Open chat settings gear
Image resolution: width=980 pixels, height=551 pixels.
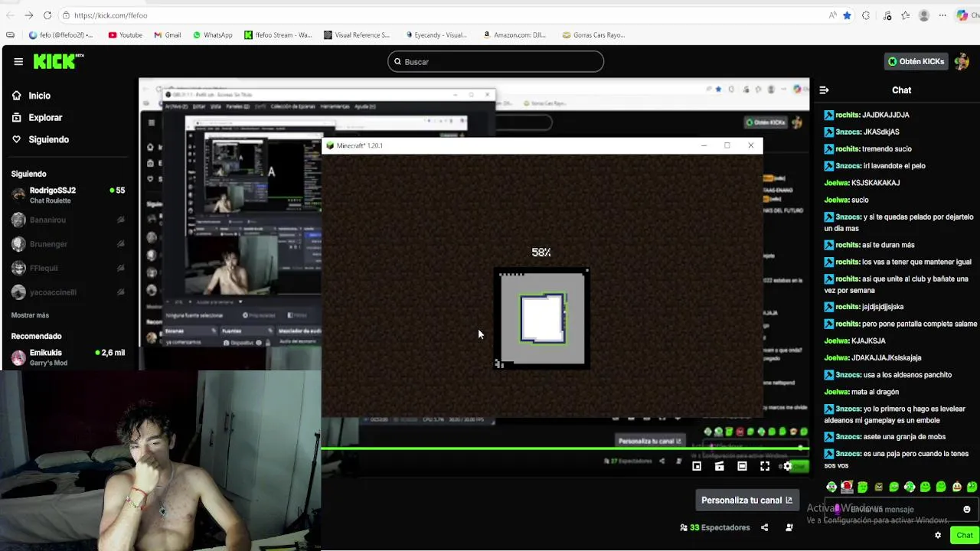[x=938, y=536]
